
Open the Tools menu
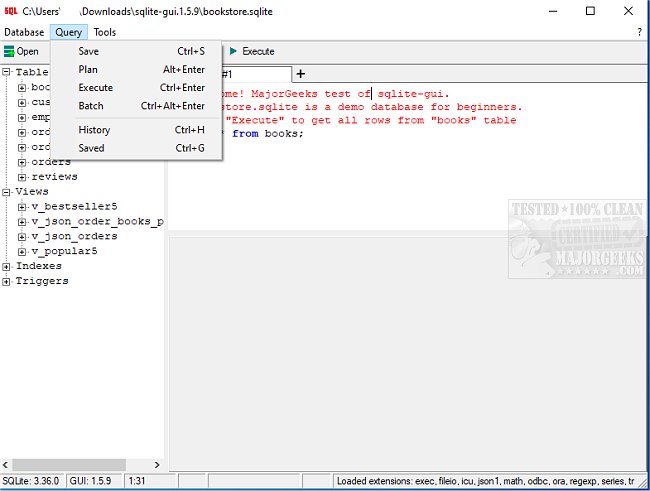coord(104,32)
